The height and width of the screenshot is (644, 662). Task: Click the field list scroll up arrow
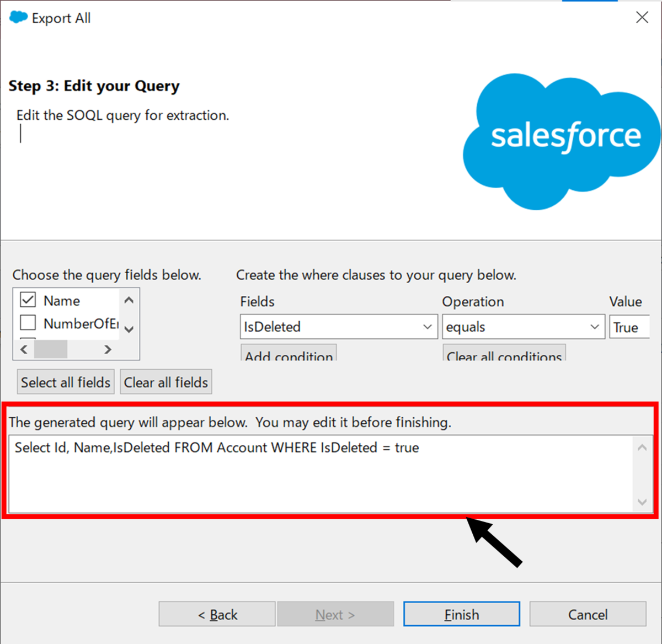click(129, 300)
